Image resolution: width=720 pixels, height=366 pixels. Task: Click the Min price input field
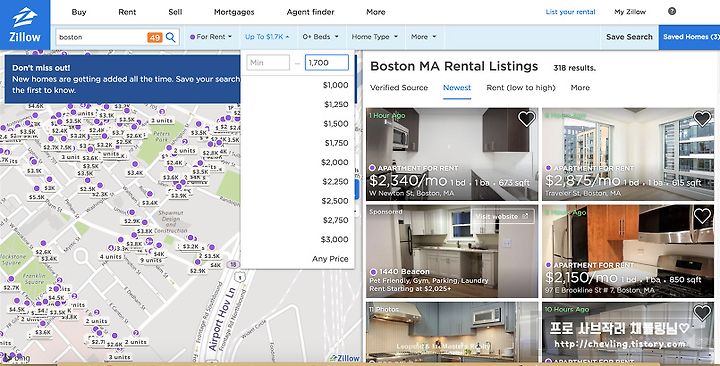click(x=268, y=62)
